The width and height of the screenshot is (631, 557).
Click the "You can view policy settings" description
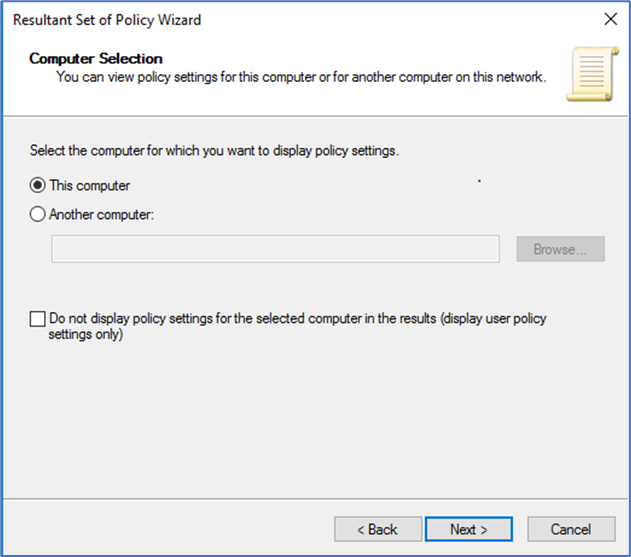coord(300,76)
